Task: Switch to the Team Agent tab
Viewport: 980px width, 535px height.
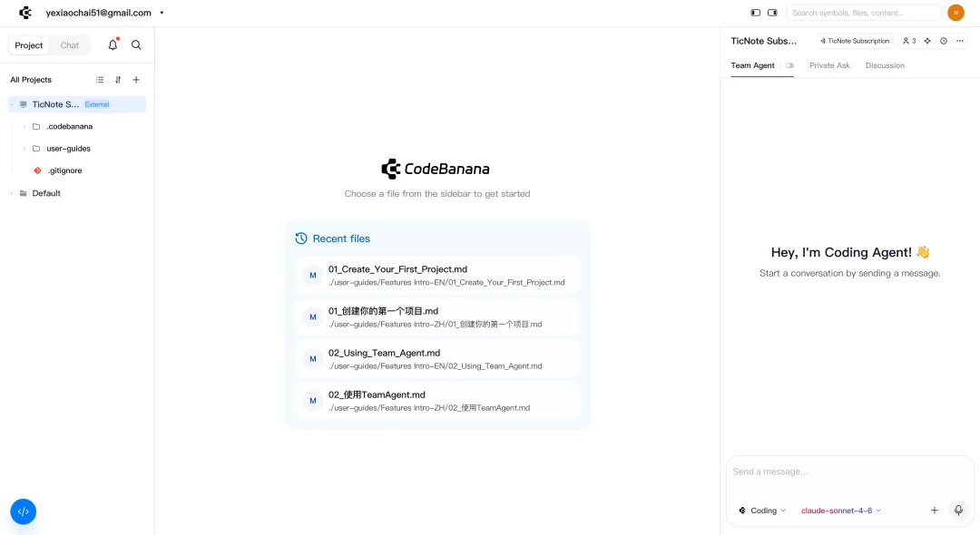Action: click(752, 65)
